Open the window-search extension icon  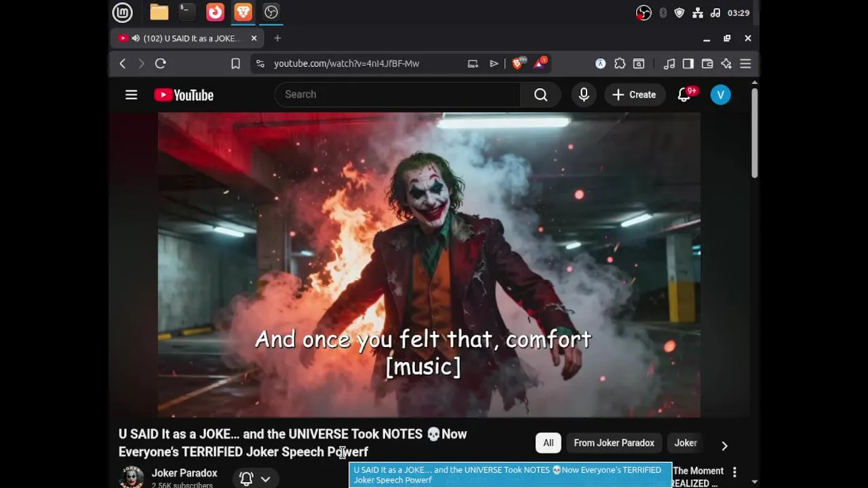tap(639, 64)
